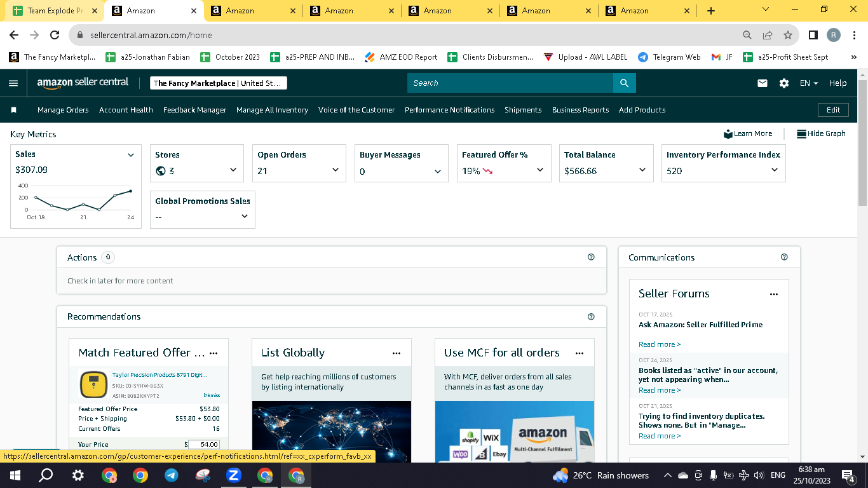
Task: Click the Learn More link
Action: pos(748,133)
